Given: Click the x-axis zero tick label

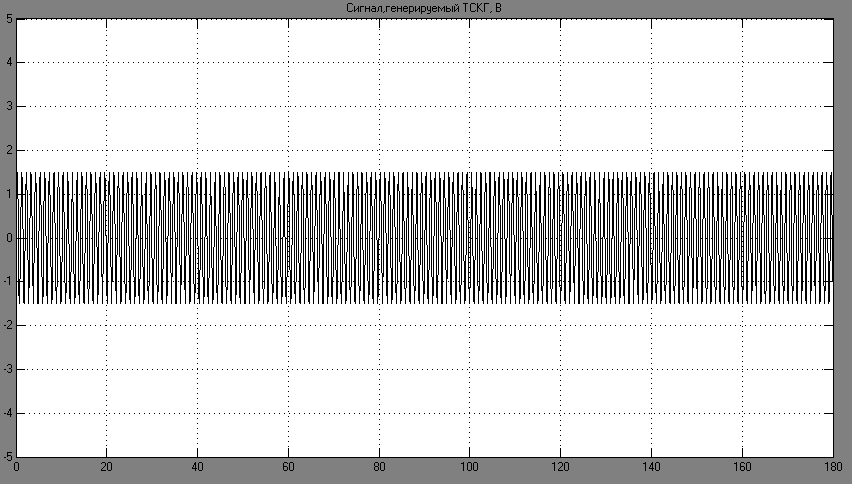Looking at the screenshot, I should pyautogui.click(x=16, y=467).
